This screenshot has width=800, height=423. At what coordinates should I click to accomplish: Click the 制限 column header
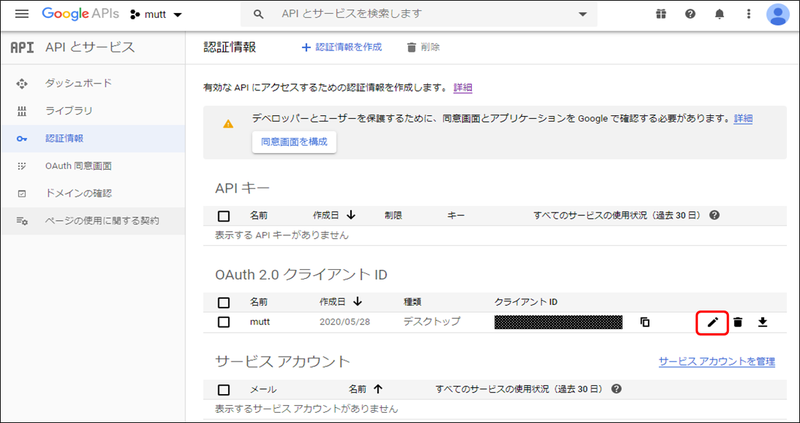click(393, 216)
